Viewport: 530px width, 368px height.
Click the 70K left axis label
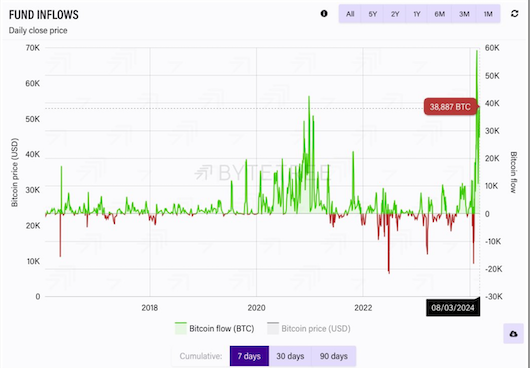32,48
